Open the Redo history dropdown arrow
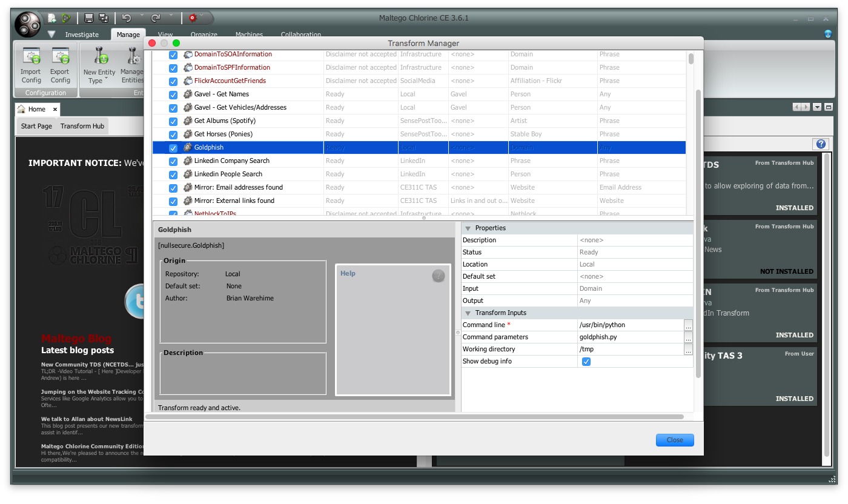Image resolution: width=848 pixels, height=504 pixels. pyautogui.click(x=171, y=15)
